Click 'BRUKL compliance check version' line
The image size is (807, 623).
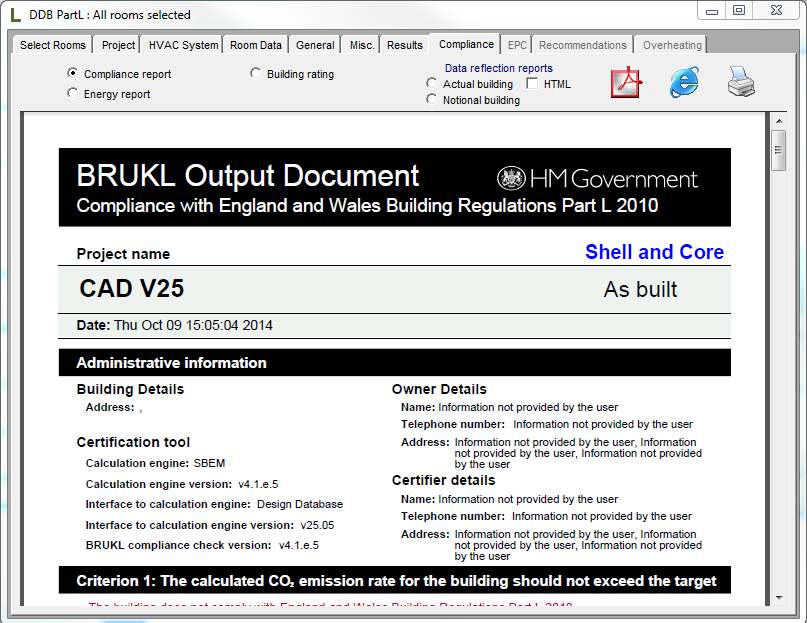pos(202,545)
